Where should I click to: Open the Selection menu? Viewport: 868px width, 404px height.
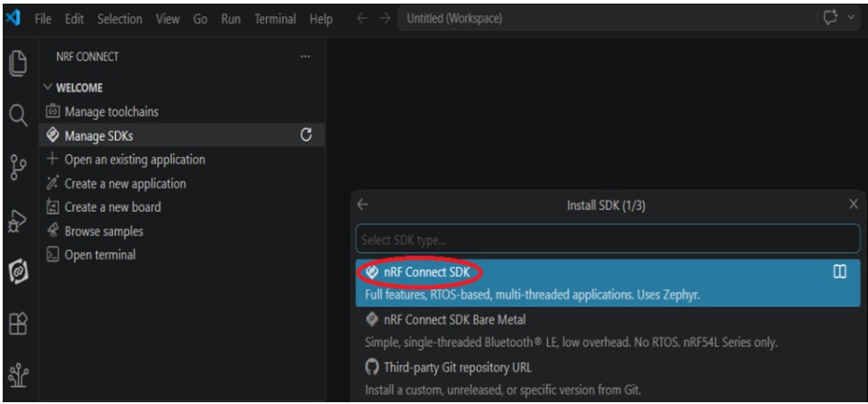120,19
